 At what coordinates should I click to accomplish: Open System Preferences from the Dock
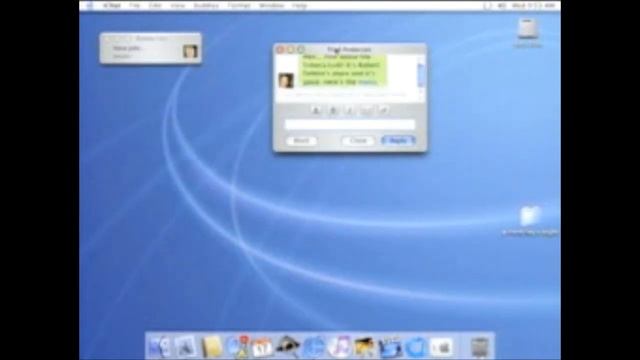tap(441, 347)
